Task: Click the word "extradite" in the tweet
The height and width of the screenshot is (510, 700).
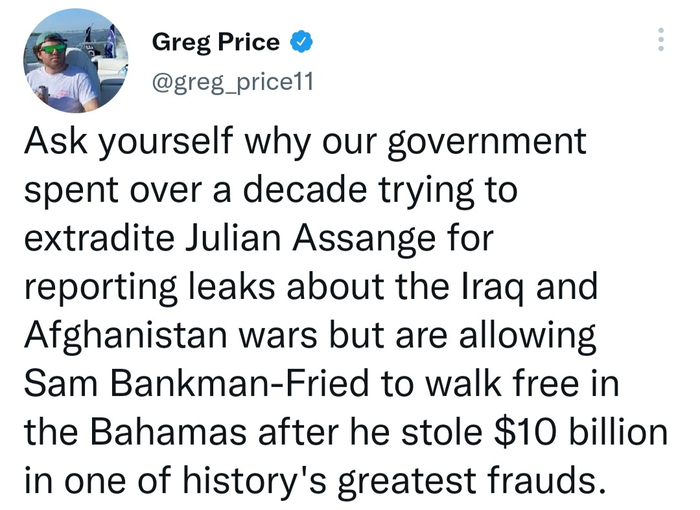Action: pos(95,238)
